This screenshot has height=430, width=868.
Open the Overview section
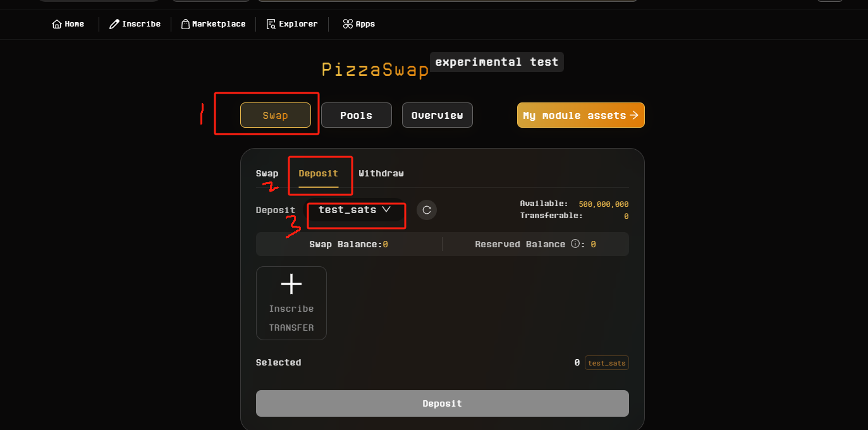[437, 115]
